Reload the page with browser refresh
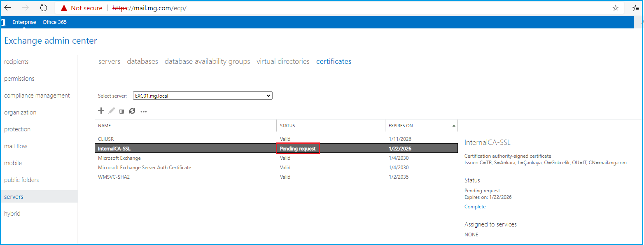 click(43, 8)
